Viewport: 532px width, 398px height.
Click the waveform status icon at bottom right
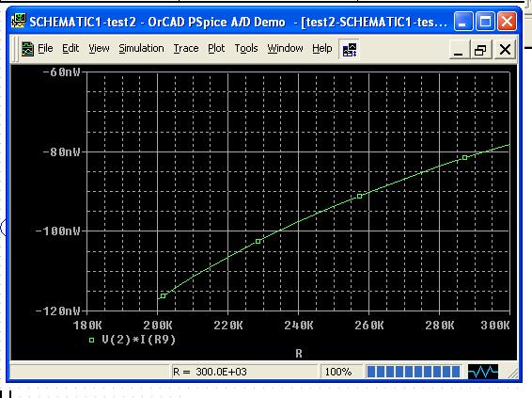pyautogui.click(x=483, y=372)
